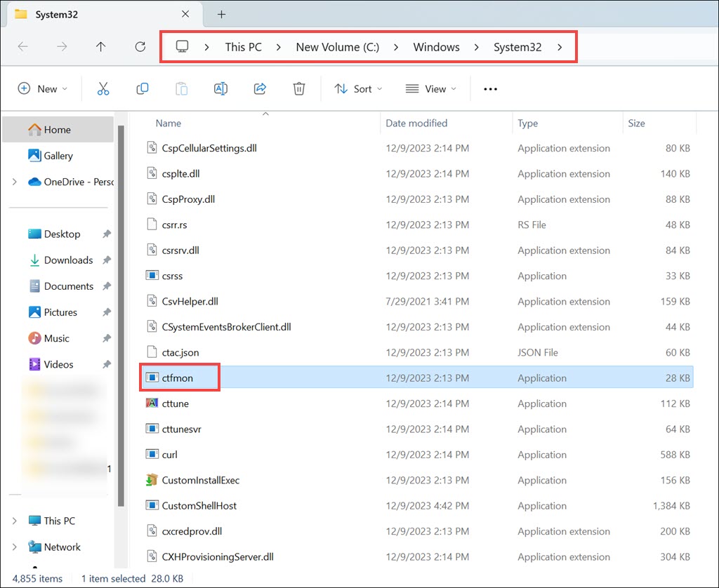Expand the Network tree node
Viewport: 719px width, 588px height.
(15, 547)
